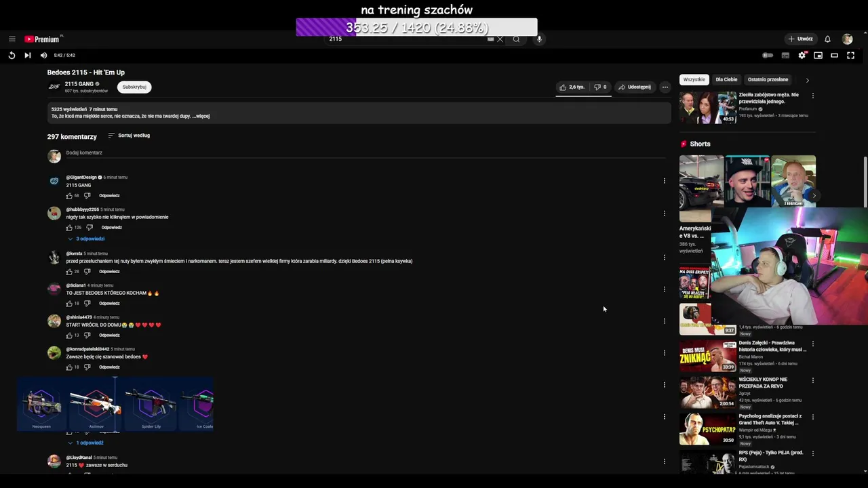Clear the search box with X
The width and height of the screenshot is (868, 488).
pyautogui.click(x=500, y=39)
